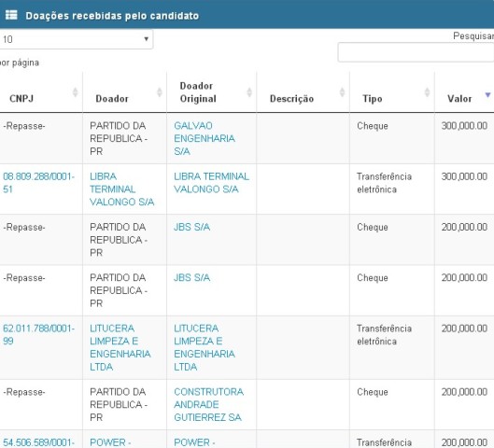The image size is (494, 448).
Task: Select 200,000.00 in the LITUCERA row
Action: pyautogui.click(x=464, y=329)
